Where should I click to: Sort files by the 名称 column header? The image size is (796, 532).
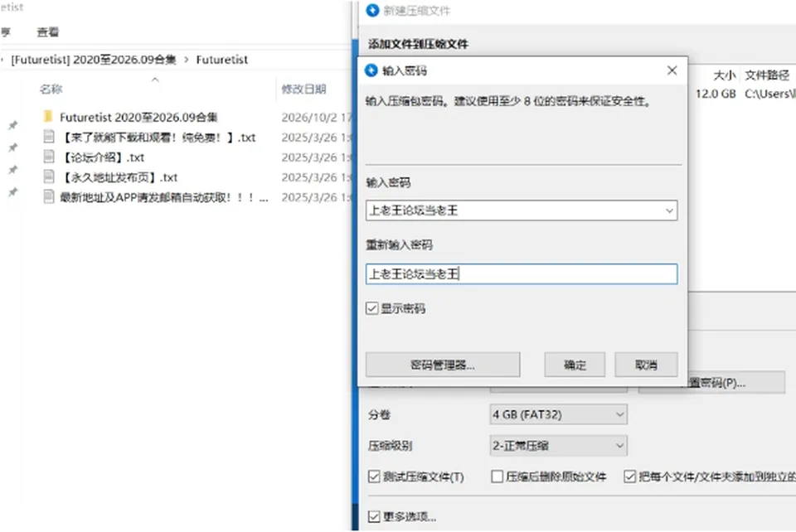[x=51, y=89]
